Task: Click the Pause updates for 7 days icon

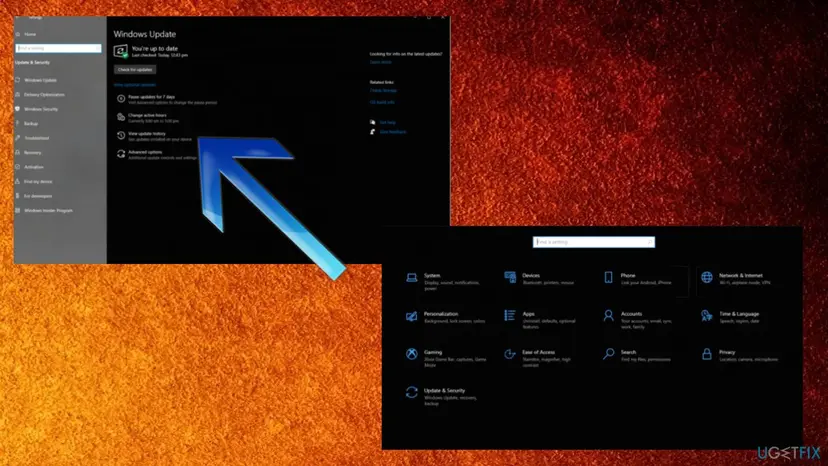Action: [x=121, y=99]
